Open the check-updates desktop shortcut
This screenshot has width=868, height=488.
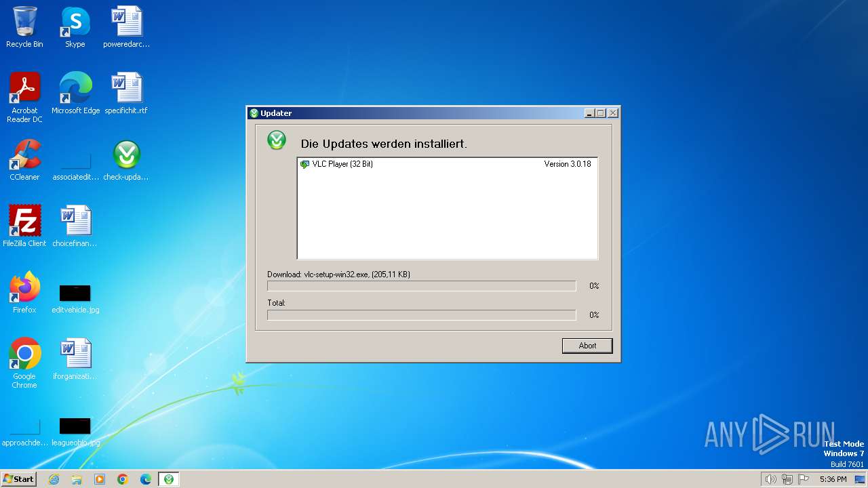coord(126,160)
